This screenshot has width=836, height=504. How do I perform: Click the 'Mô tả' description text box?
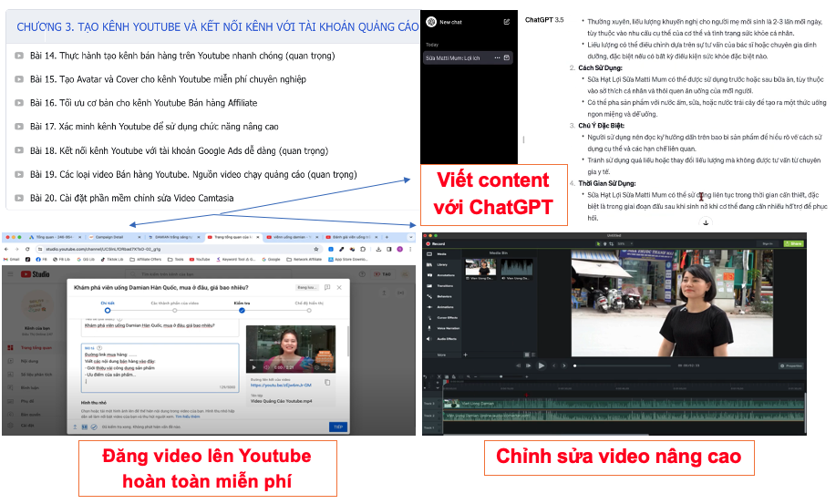click(x=160, y=367)
